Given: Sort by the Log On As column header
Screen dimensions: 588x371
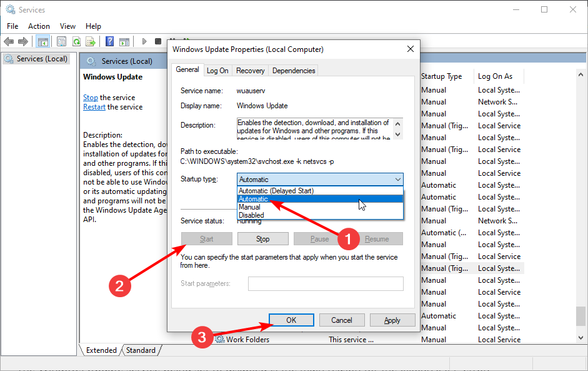Looking at the screenshot, I should (498, 76).
